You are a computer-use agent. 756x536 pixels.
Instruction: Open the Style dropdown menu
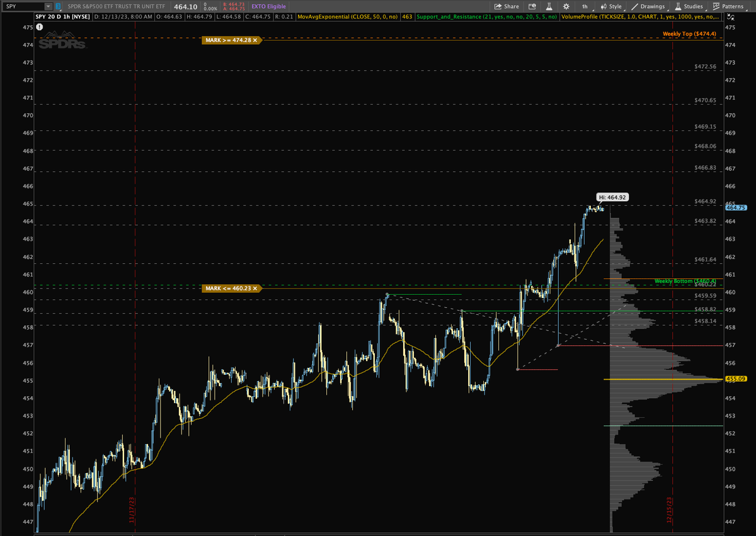[611, 6]
